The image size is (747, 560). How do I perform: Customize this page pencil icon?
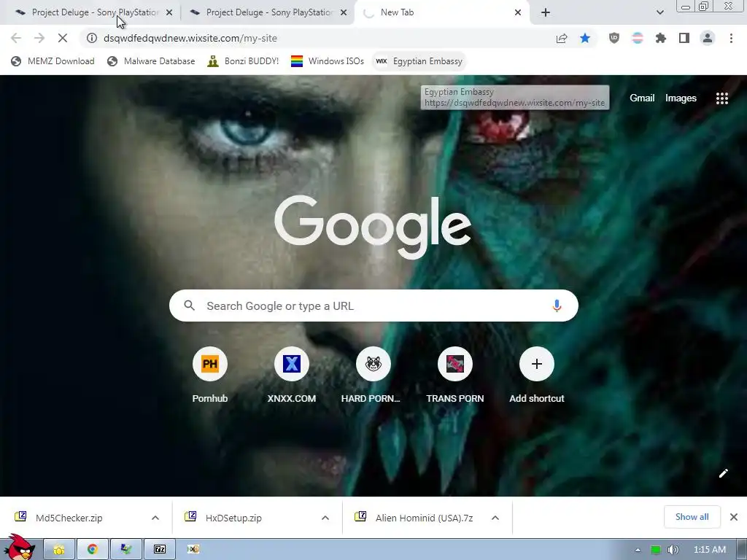click(x=723, y=472)
